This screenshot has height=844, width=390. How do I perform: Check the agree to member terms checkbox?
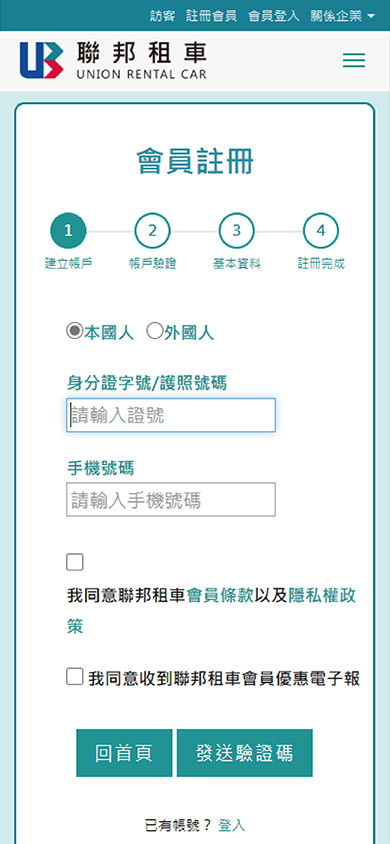[x=75, y=562]
